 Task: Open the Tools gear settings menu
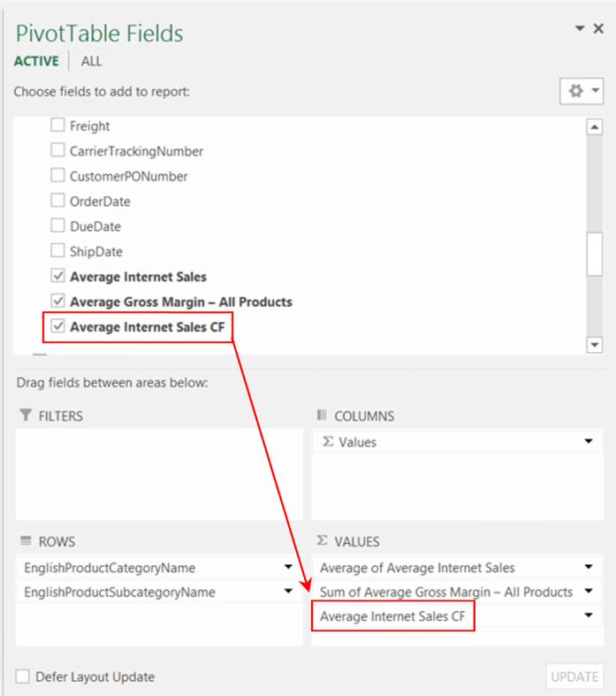tap(581, 91)
